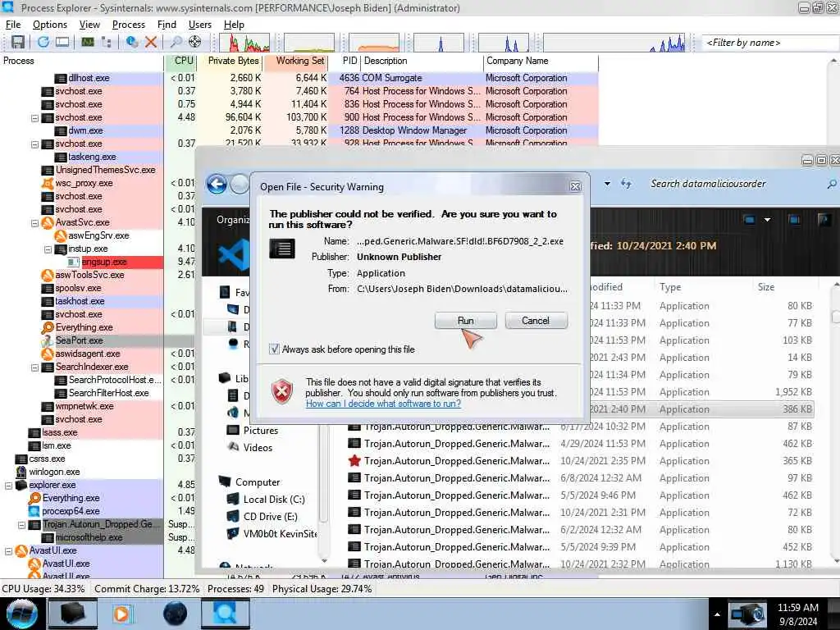Click the Explorer preview pane icon

point(794,220)
